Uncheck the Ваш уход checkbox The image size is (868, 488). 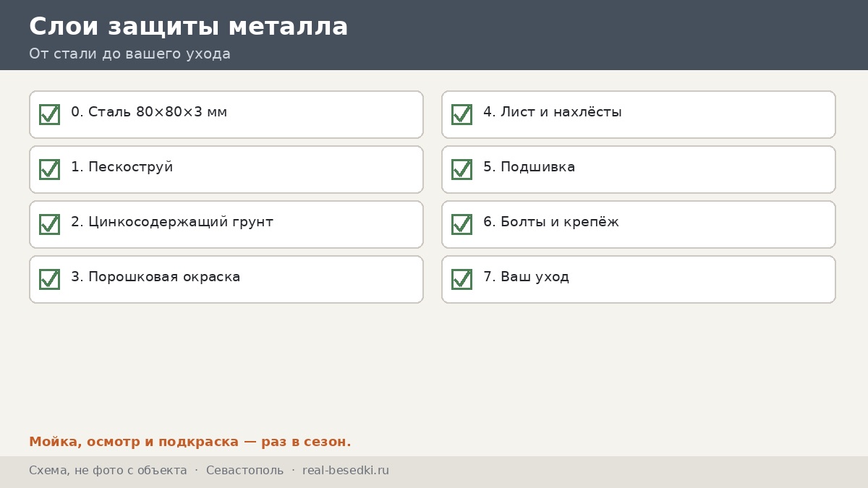[461, 279]
